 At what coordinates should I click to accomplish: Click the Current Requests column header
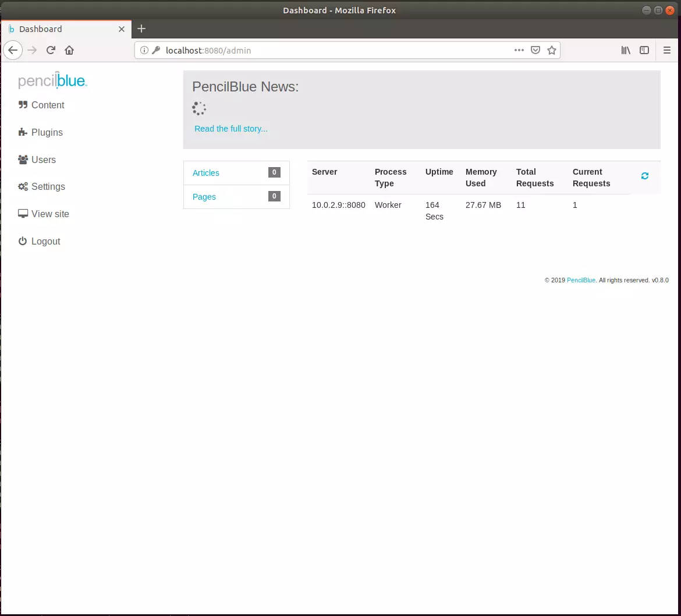tap(591, 178)
